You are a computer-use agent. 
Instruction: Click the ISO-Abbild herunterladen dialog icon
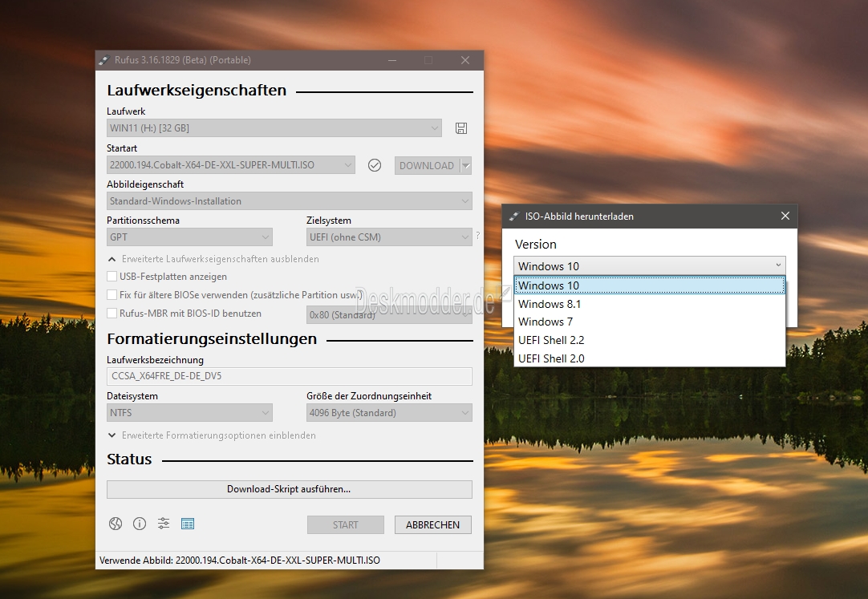(513, 217)
